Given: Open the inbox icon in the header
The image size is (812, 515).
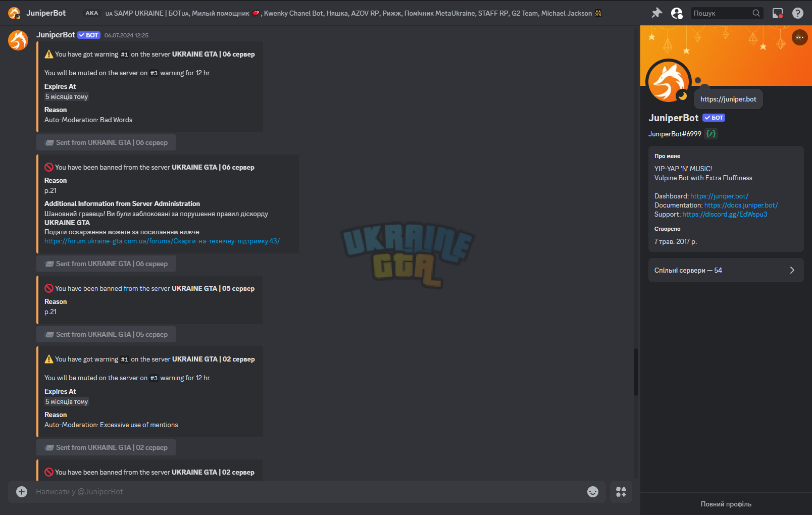Looking at the screenshot, I should tap(778, 13).
